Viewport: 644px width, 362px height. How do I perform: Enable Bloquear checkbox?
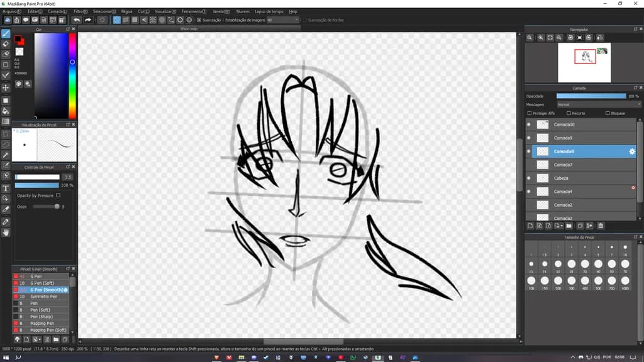tap(608, 113)
